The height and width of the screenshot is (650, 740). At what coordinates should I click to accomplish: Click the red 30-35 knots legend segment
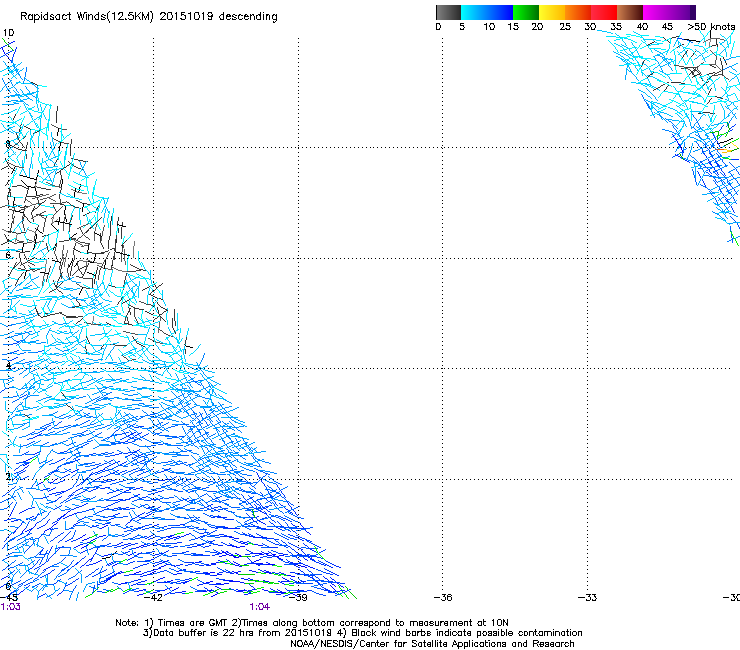604,12
